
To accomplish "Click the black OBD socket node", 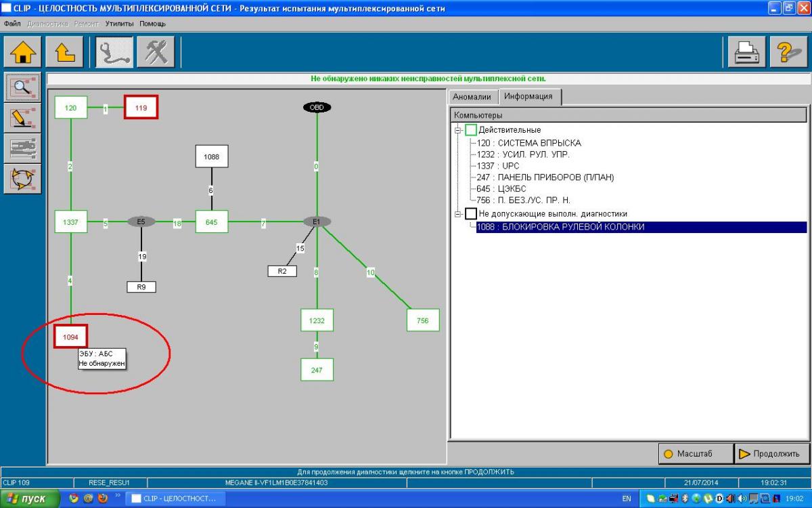I will coord(317,107).
